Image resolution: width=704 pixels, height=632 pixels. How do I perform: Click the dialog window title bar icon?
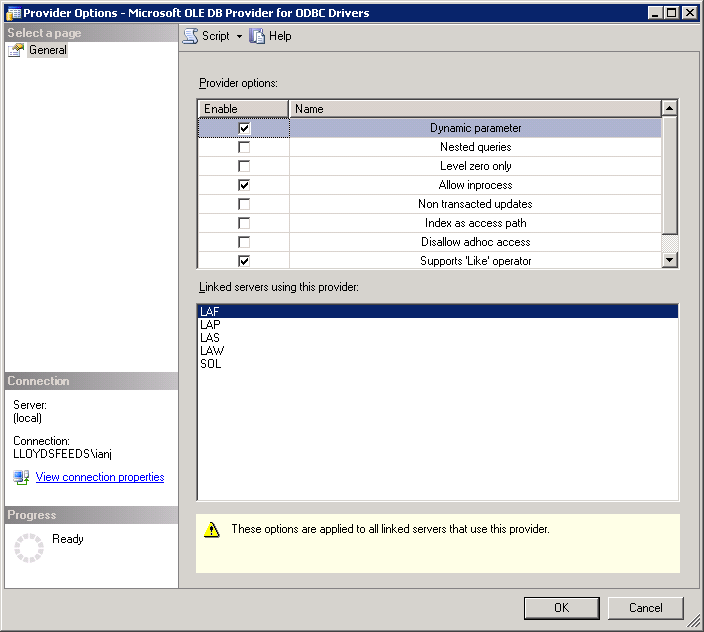[x=12, y=12]
